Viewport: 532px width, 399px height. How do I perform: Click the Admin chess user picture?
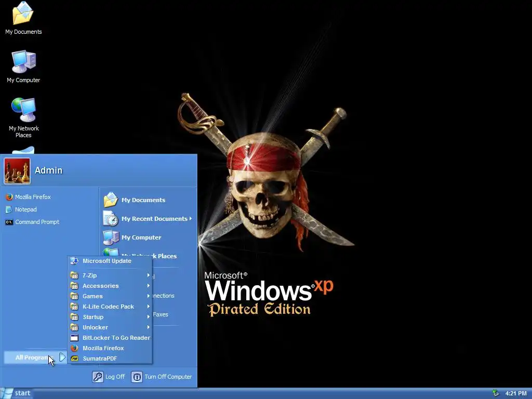17,171
